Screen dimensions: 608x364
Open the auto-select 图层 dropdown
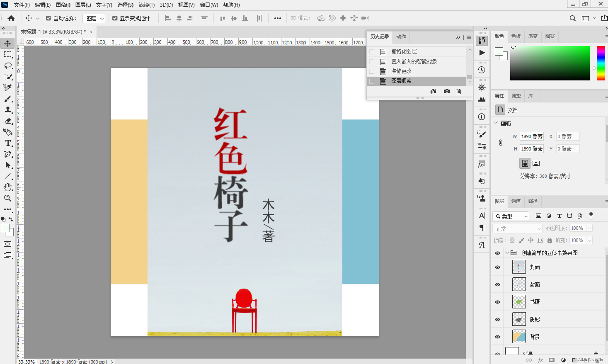point(94,18)
